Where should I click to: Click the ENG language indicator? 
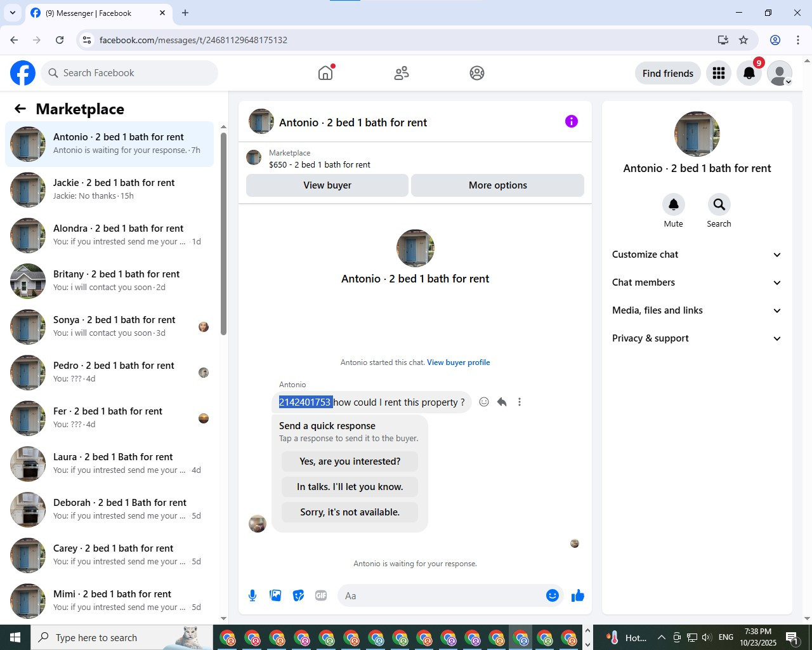point(726,637)
